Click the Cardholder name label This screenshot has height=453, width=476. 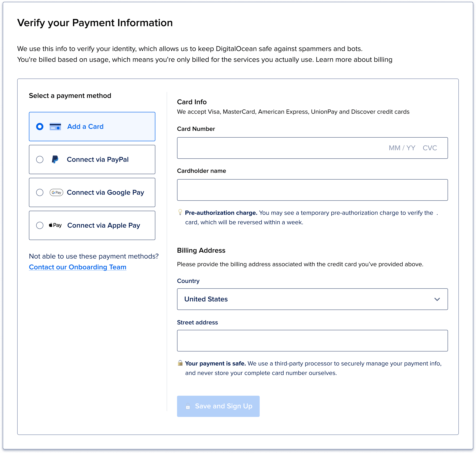coord(201,171)
